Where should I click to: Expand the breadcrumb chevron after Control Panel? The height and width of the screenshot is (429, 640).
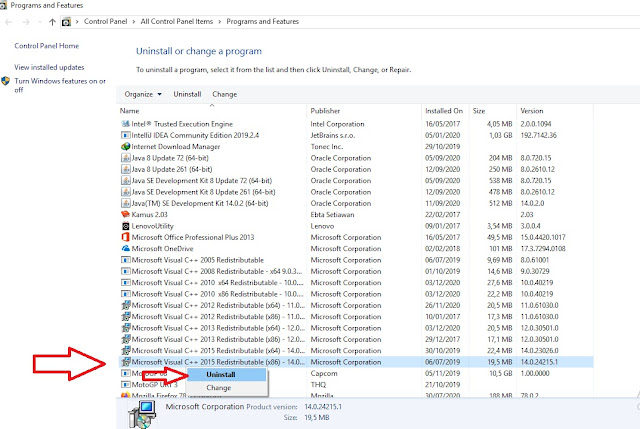[134, 22]
